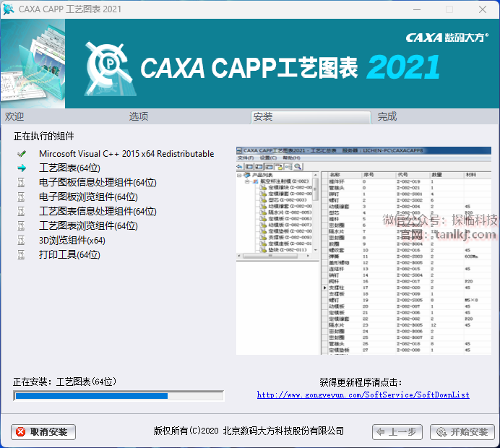Click the CAXA 数码大方 brand logo
Screen dimensions: 500x448
click(x=447, y=38)
